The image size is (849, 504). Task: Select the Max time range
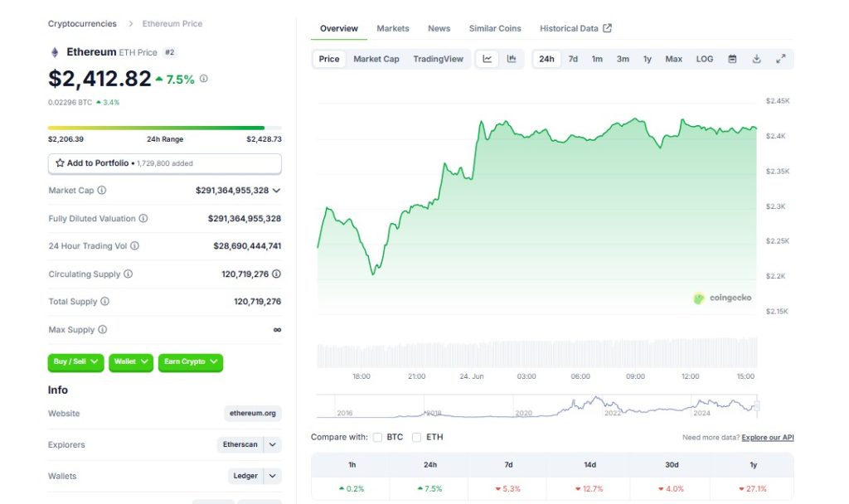click(673, 59)
